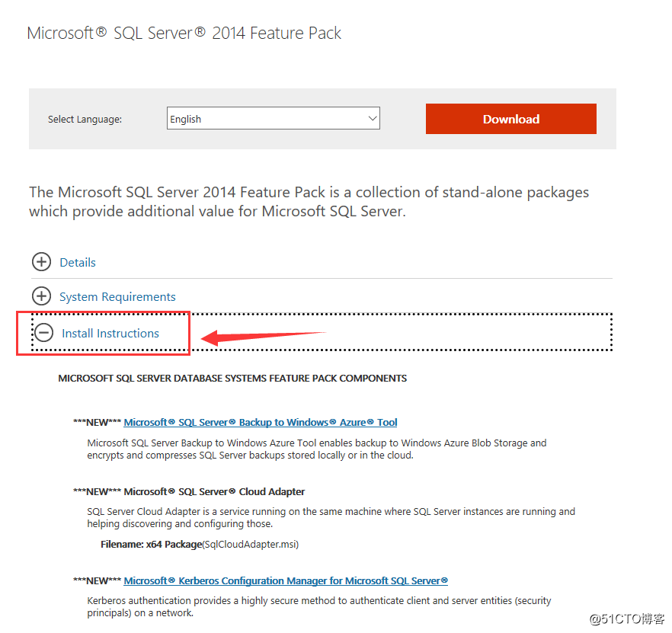Click the Microsoft SQL Server Cloud Adapter heading
Viewport: 672px width, 633px height.
pyautogui.click(x=214, y=491)
